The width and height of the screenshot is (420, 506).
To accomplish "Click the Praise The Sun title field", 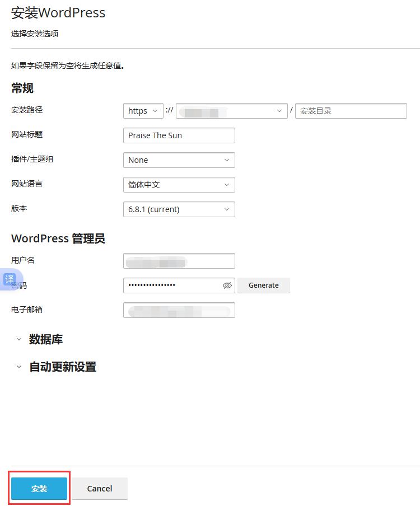I will [179, 135].
